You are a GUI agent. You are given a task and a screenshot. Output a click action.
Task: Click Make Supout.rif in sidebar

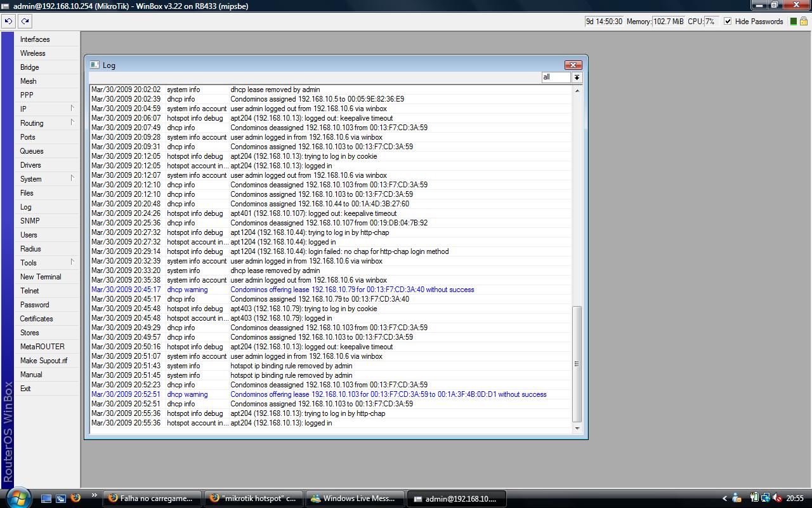point(48,361)
